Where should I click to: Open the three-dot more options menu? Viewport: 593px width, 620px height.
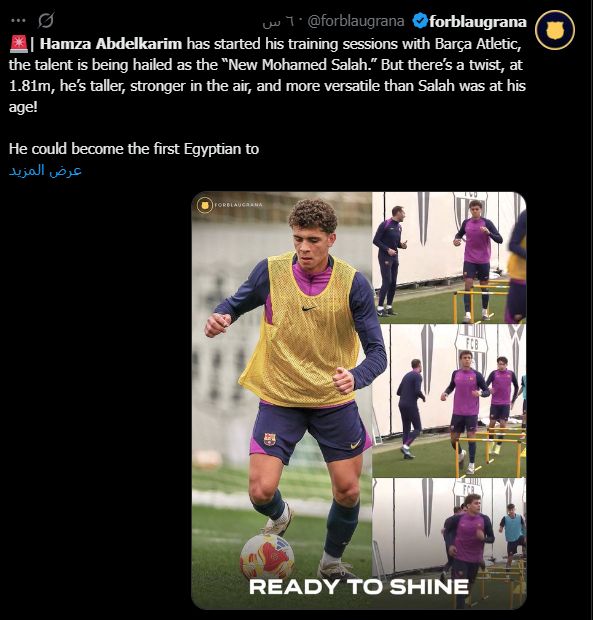point(18,21)
